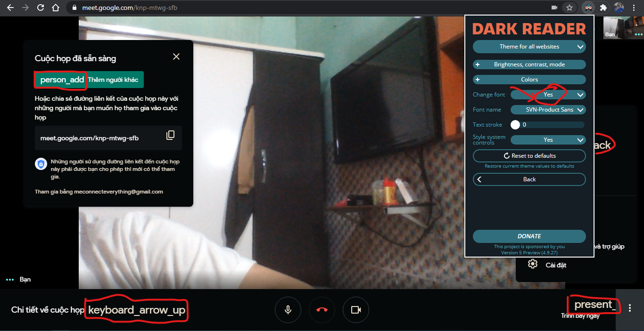This screenshot has height=331, width=644.
Task: Click 'Restore current theme values to defaults' text
Action: [x=529, y=166]
